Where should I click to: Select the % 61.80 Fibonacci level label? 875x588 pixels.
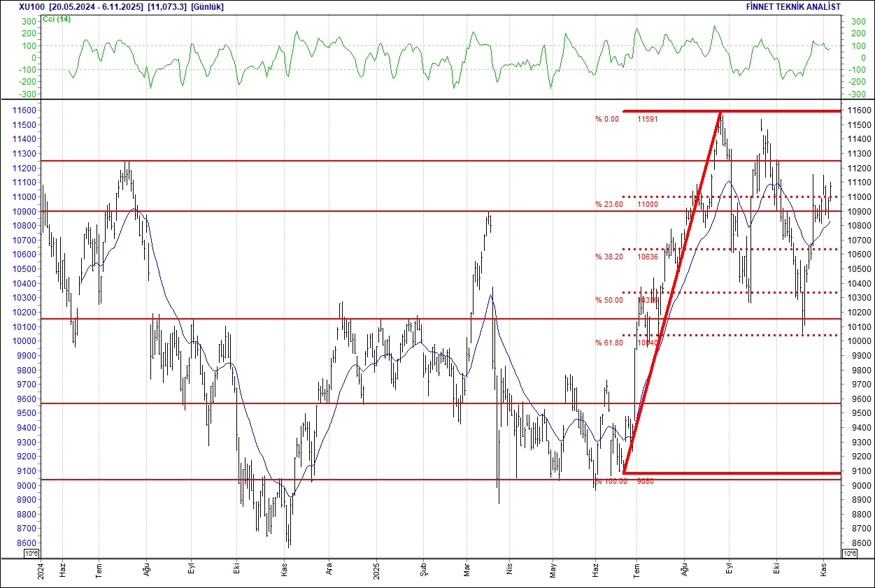pyautogui.click(x=609, y=343)
